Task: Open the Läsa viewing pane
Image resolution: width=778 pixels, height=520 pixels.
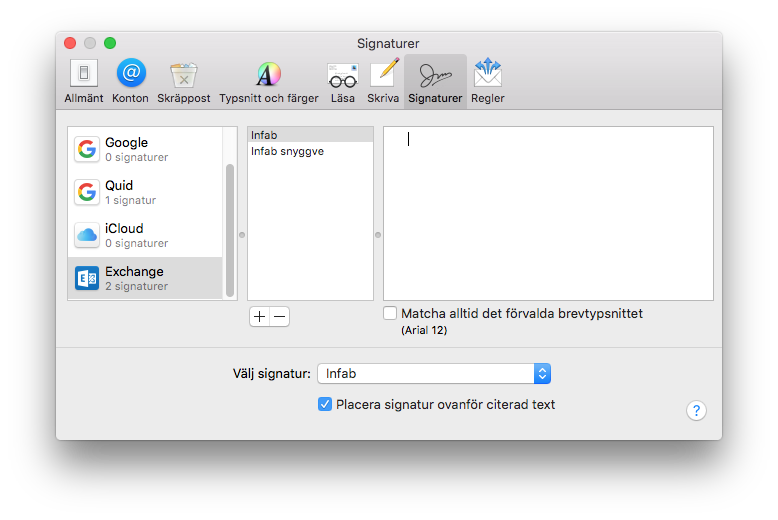Action: click(343, 81)
